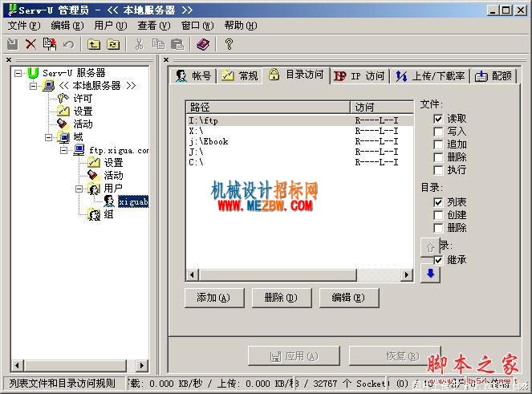
Task: Click the path list horizontal scrollbar
Action: pos(299,274)
